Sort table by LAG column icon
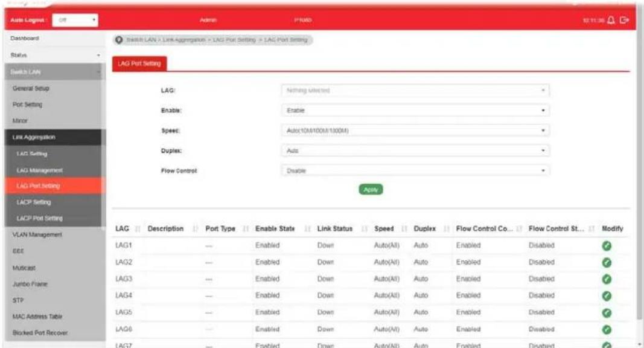 tap(138, 229)
